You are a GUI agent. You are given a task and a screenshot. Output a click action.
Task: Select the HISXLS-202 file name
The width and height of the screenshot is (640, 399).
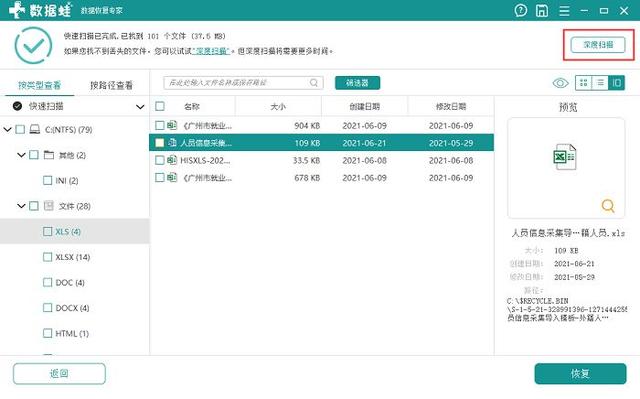click(x=205, y=160)
